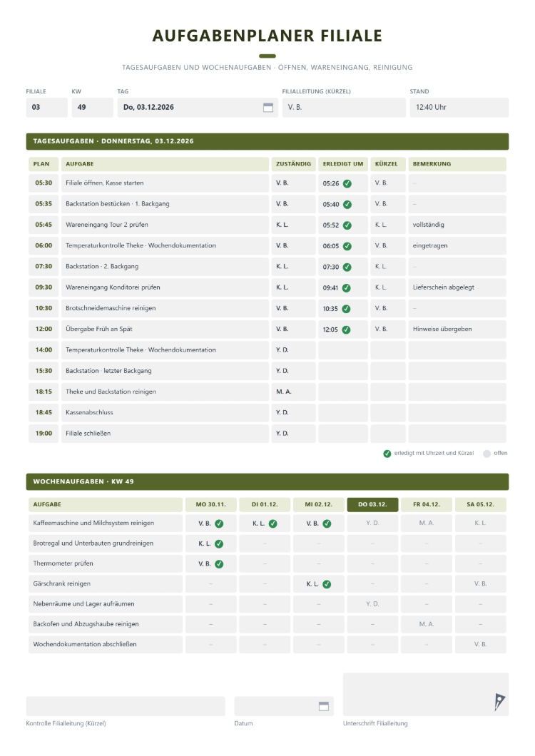Click Backofen Friday M. A. cell
Viewport: 535px width, 756px height.
click(x=427, y=624)
